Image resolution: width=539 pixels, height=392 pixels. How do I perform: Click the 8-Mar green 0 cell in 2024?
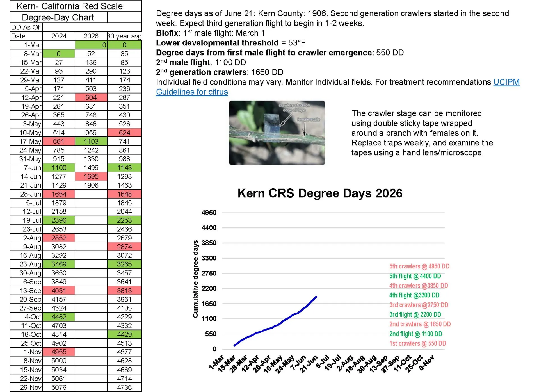[x=59, y=54]
